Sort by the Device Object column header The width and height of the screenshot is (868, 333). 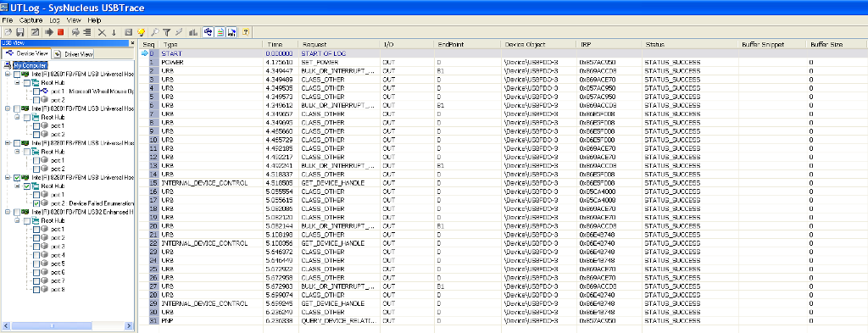click(538, 44)
